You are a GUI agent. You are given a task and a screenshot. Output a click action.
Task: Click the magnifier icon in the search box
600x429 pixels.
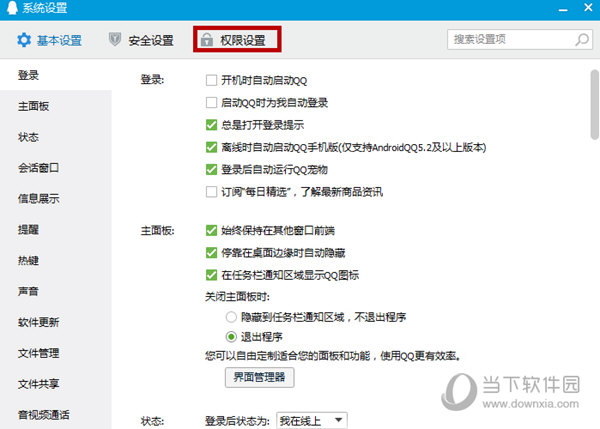[x=582, y=39]
